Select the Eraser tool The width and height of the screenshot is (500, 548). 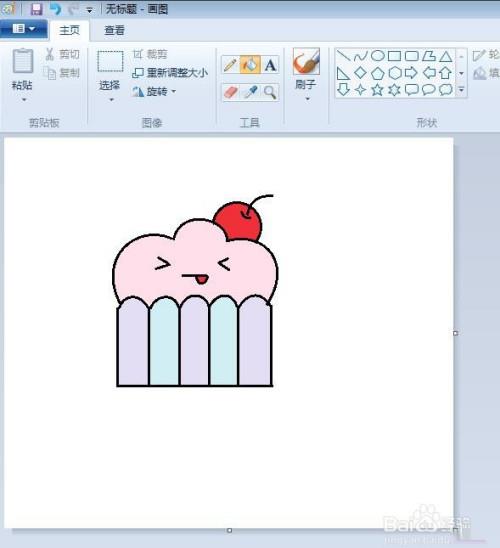tap(230, 92)
